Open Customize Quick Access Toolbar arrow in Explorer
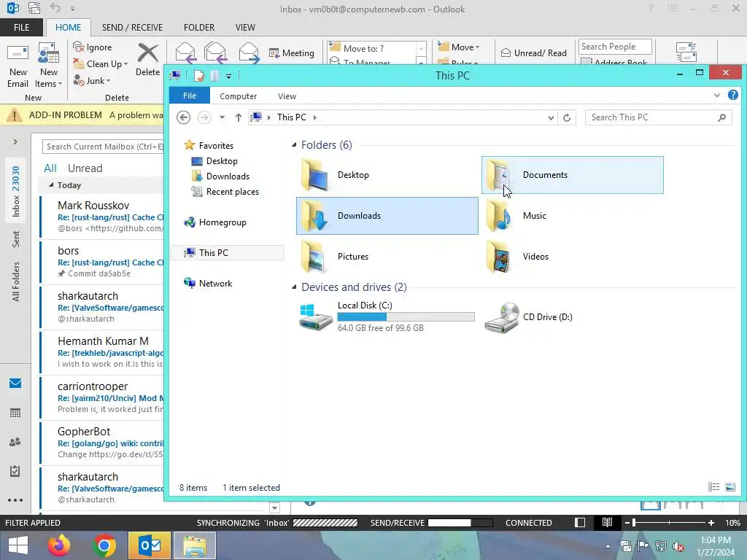 click(x=228, y=76)
